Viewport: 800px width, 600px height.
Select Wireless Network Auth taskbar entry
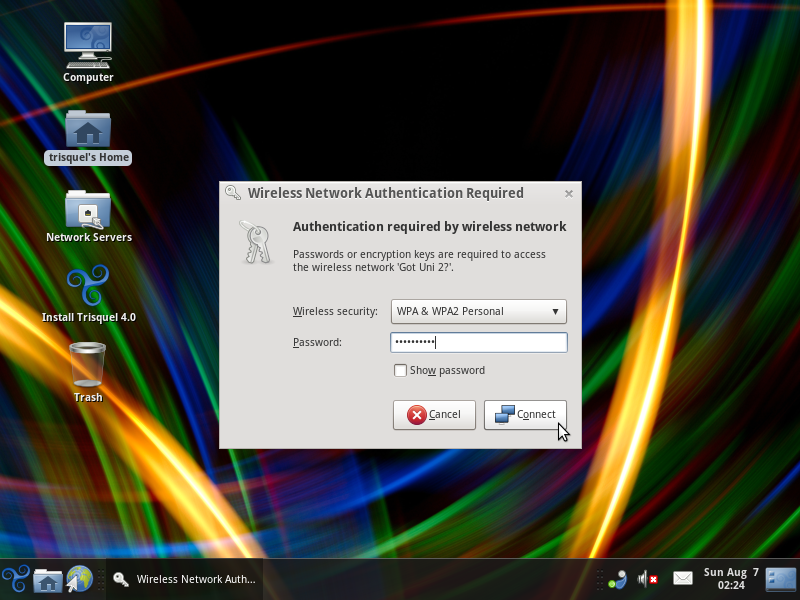click(x=185, y=579)
